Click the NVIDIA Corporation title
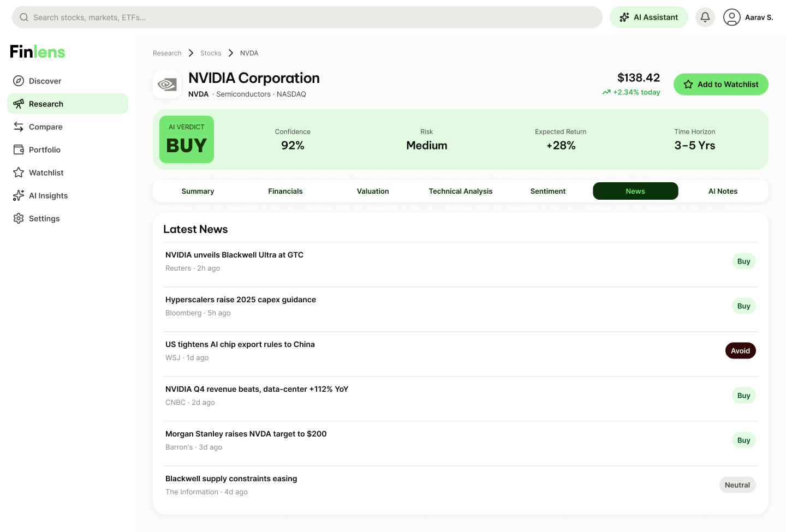Screen dimensions: 786x532 [x=254, y=78]
